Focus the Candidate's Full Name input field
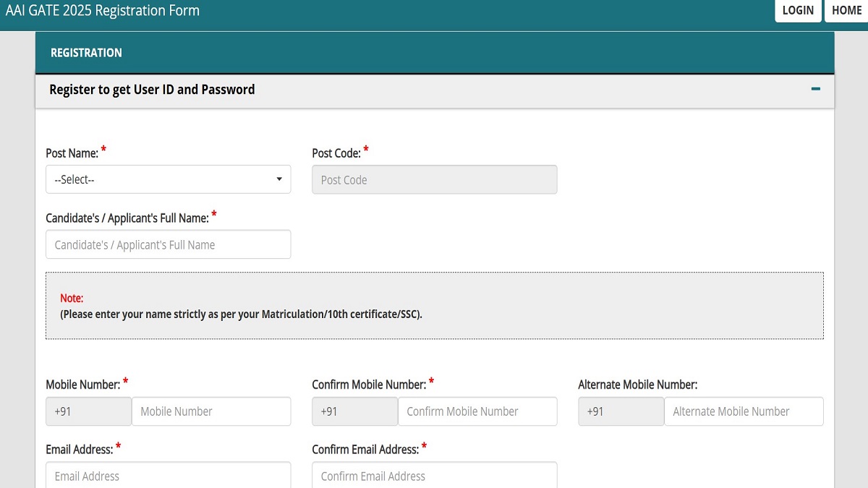The width and height of the screenshot is (868, 488). pyautogui.click(x=168, y=244)
